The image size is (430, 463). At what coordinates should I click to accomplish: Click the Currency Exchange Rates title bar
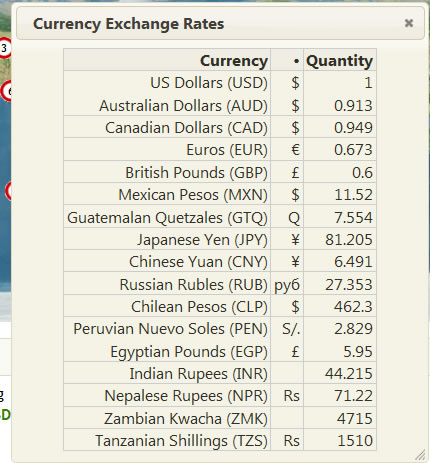(x=221, y=23)
